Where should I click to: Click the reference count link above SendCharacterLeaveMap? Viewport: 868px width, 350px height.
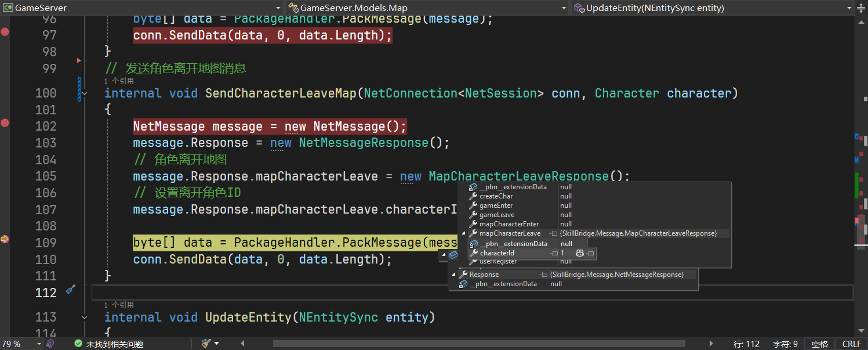pyautogui.click(x=119, y=81)
